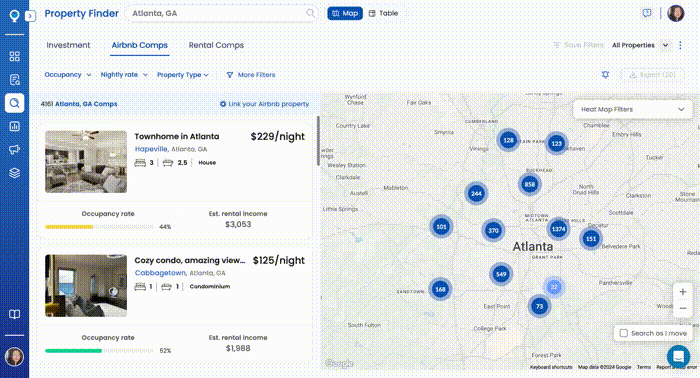
Task: Click map cluster marker 168
Action: pos(440,289)
